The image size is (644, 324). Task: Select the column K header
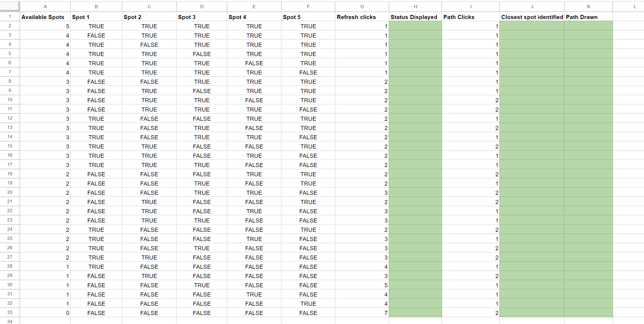tap(589, 7)
